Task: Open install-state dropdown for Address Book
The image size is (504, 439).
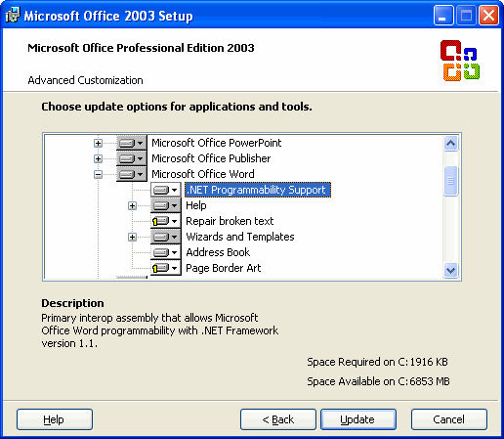Action: point(166,252)
